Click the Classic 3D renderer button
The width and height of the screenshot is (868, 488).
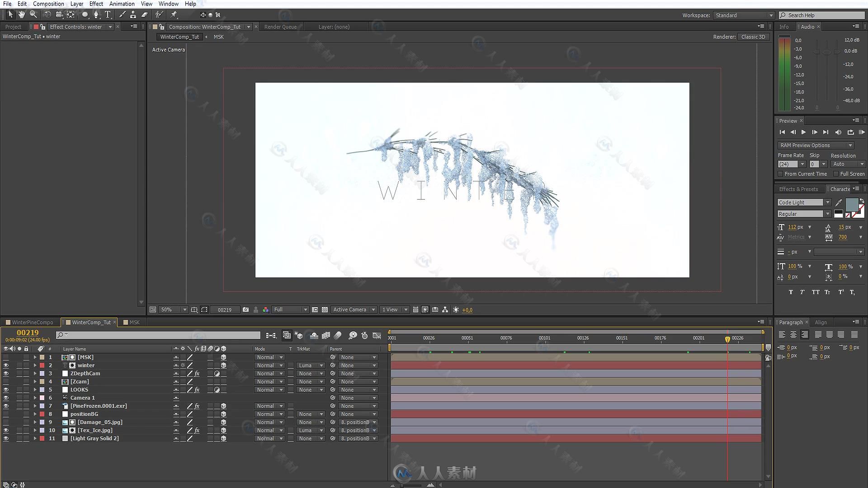pos(754,37)
